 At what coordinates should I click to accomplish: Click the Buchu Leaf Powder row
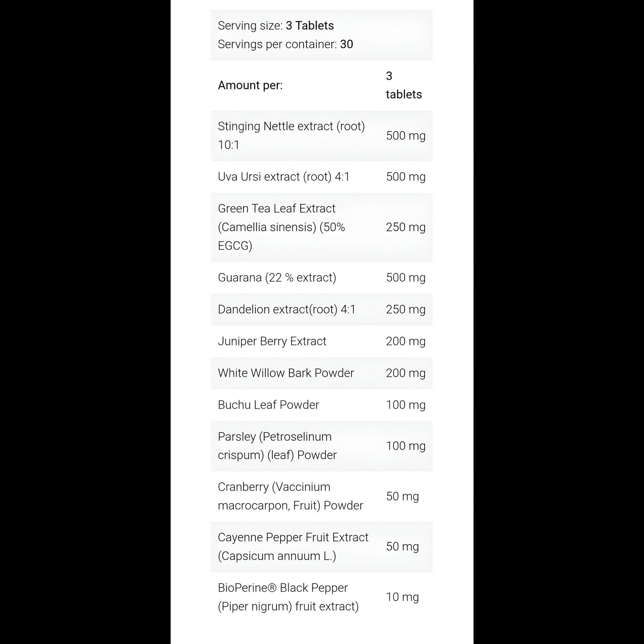(x=322, y=405)
